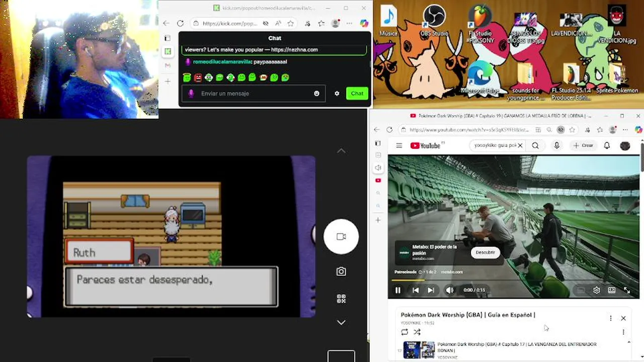Open playlist options beside the playlist title
Image resolution: width=644 pixels, height=362 pixels.
pyautogui.click(x=611, y=318)
